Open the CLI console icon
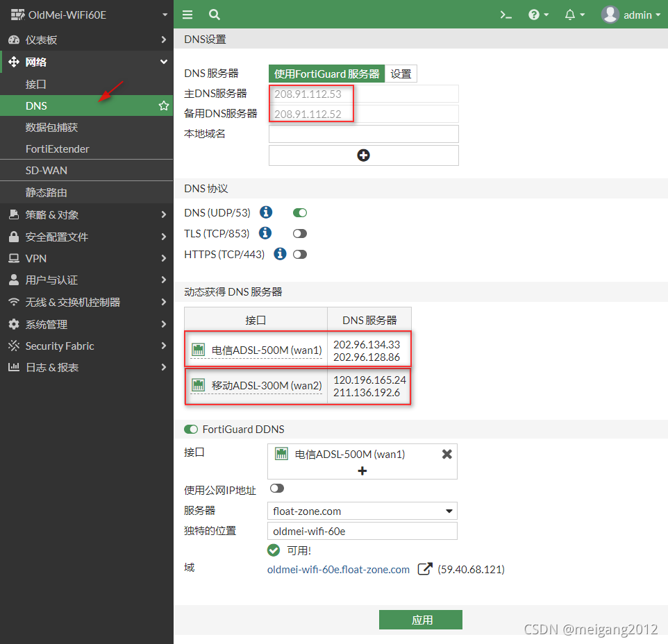 pyautogui.click(x=506, y=15)
